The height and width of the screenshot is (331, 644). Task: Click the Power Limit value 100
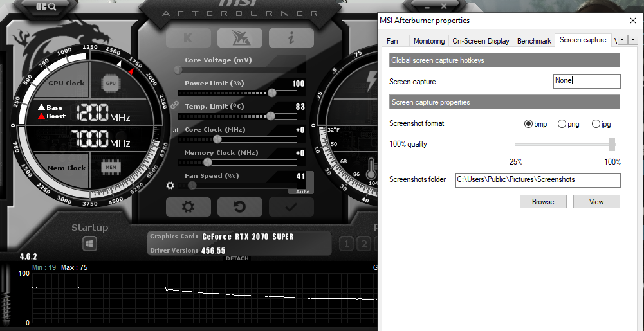299,84
